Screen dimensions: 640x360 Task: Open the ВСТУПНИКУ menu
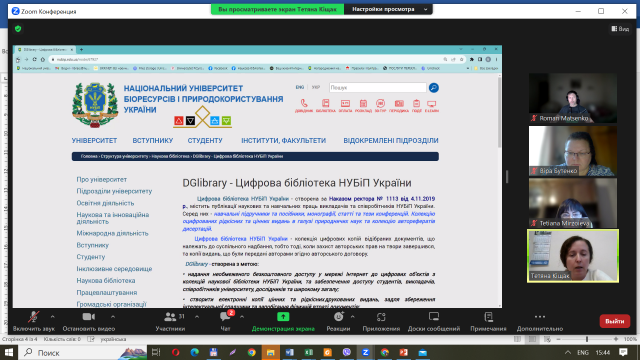coord(153,140)
